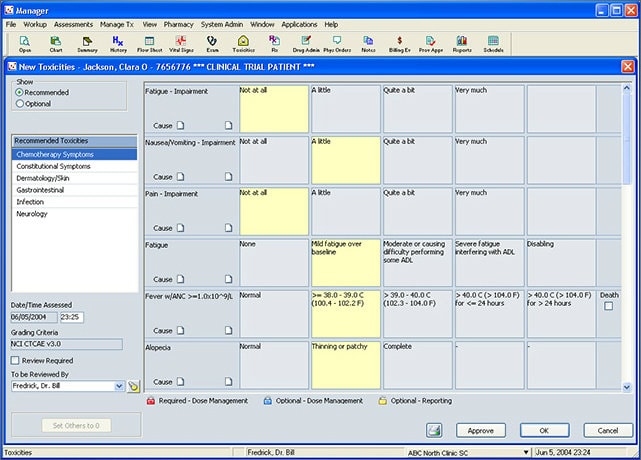Select the 'Quite a bit' Fatigue Impairment grade
Viewport: 641px width, 460px height.
417,108
